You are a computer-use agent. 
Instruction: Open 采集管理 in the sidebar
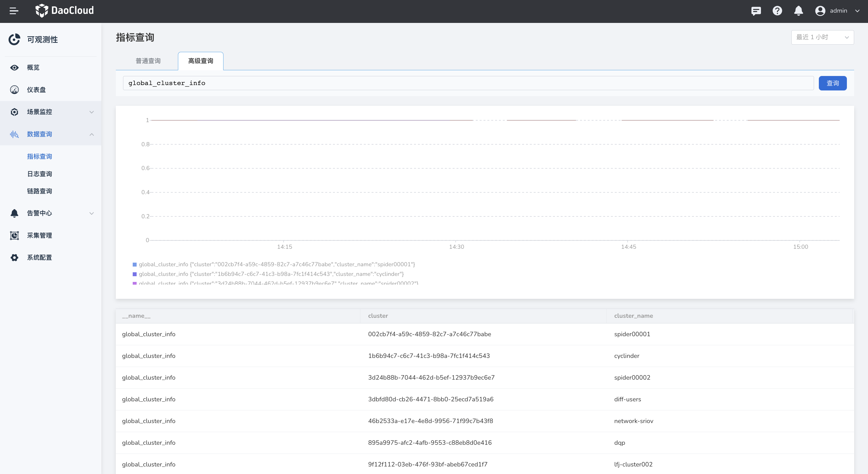pos(40,235)
